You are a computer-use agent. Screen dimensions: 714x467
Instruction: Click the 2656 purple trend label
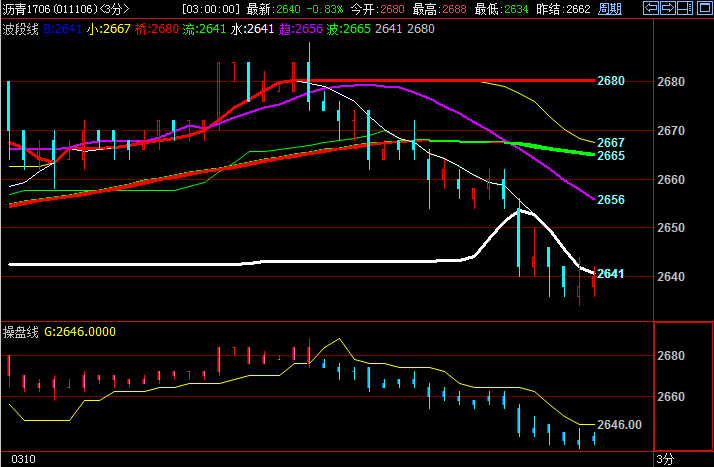pyautogui.click(x=610, y=200)
